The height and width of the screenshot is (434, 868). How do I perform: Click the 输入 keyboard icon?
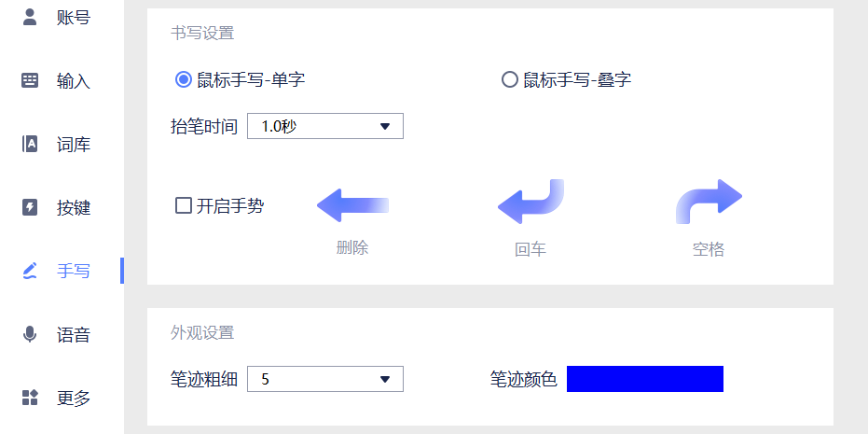[30, 81]
